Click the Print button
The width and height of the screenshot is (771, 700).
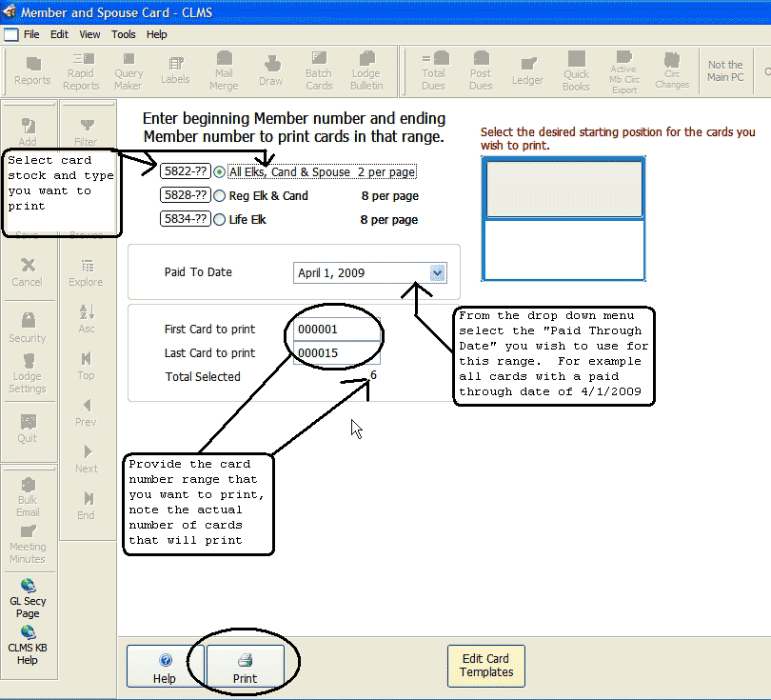coord(246,667)
